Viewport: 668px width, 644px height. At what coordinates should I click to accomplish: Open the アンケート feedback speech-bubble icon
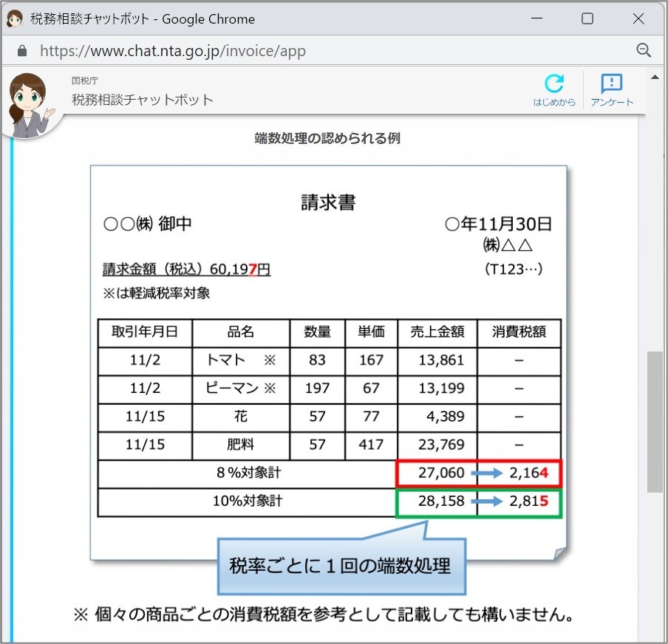tap(611, 83)
